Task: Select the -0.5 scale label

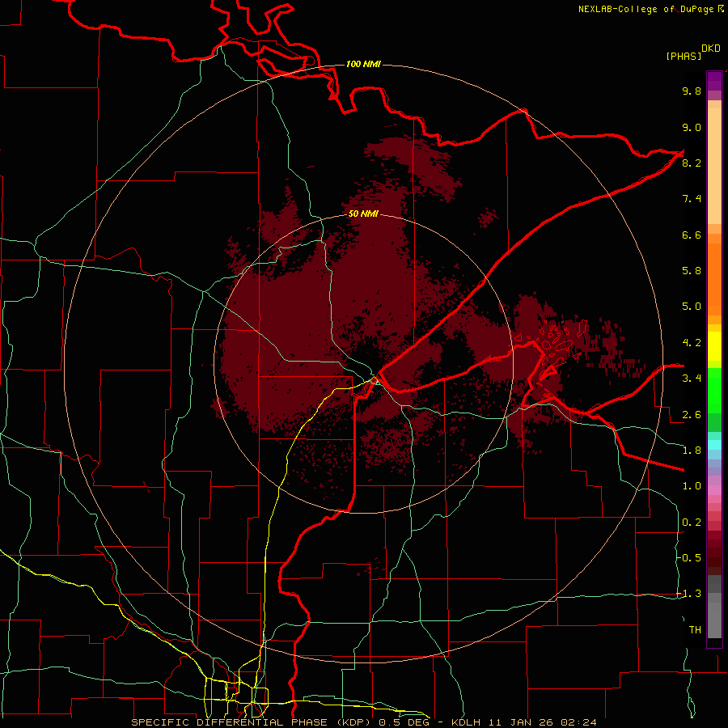Action: [x=688, y=558]
